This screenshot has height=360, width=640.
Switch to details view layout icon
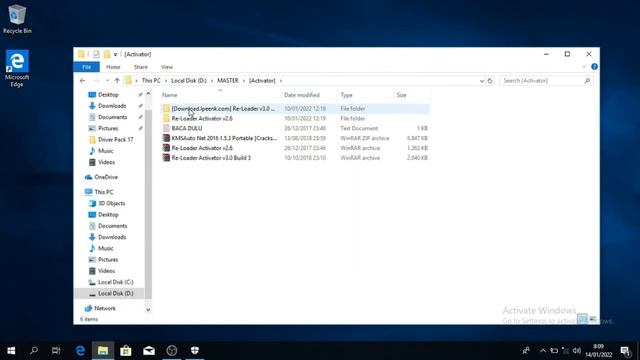click(582, 318)
